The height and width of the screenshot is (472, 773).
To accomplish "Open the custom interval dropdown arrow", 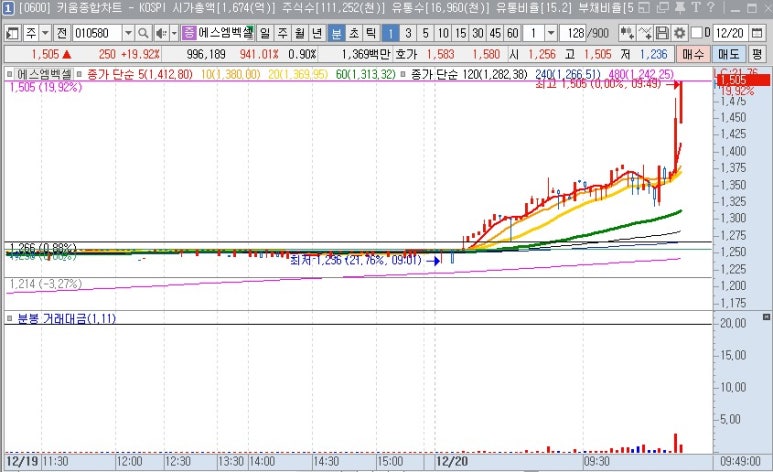I will [551, 34].
